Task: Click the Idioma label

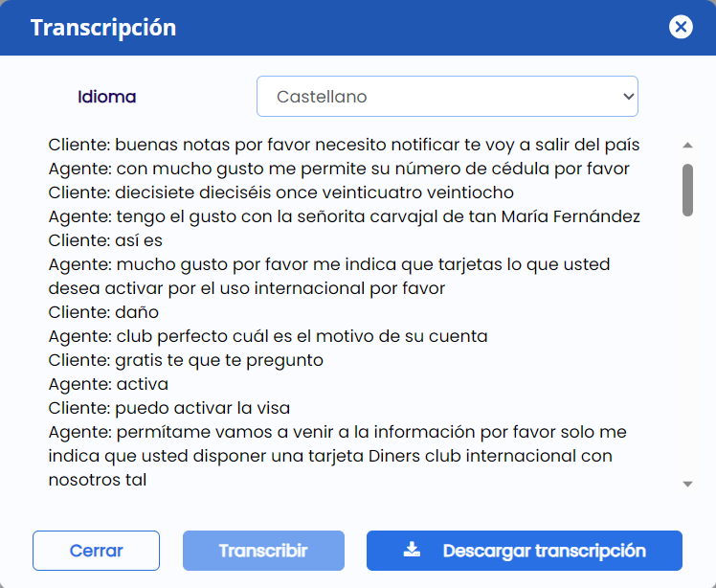Action: (107, 97)
